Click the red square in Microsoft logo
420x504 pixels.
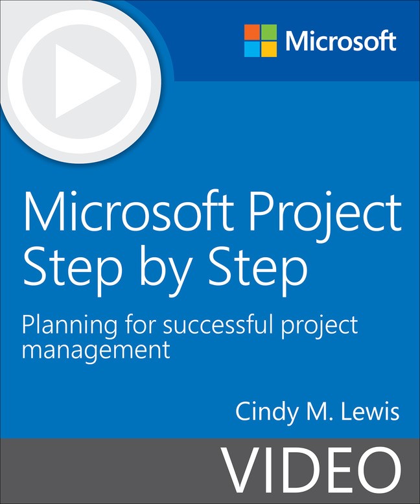(x=251, y=32)
